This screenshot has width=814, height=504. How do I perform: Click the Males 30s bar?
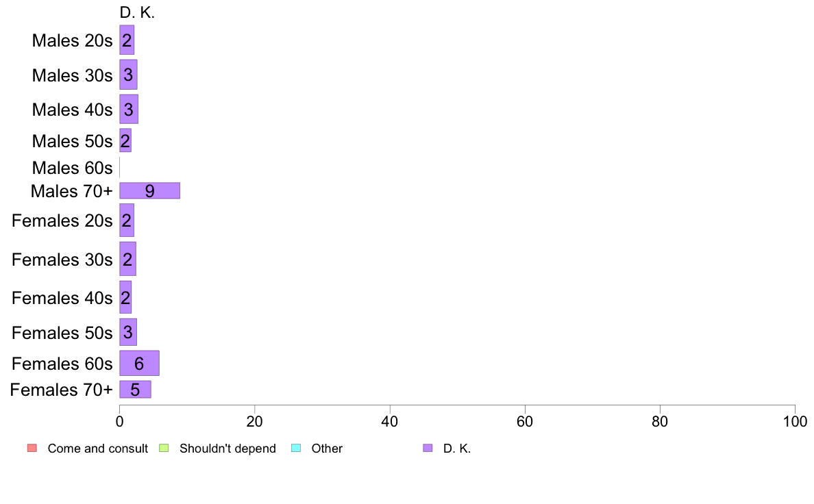tap(128, 75)
